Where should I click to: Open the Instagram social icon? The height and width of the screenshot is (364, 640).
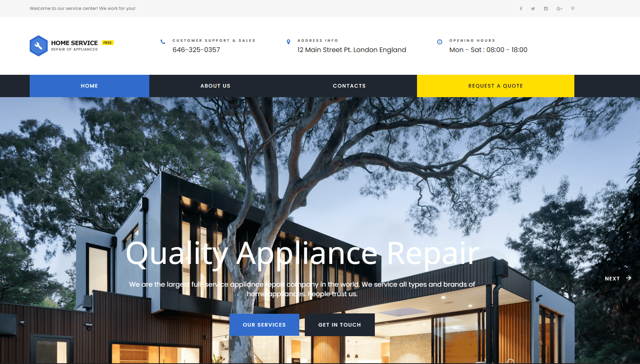click(x=546, y=8)
